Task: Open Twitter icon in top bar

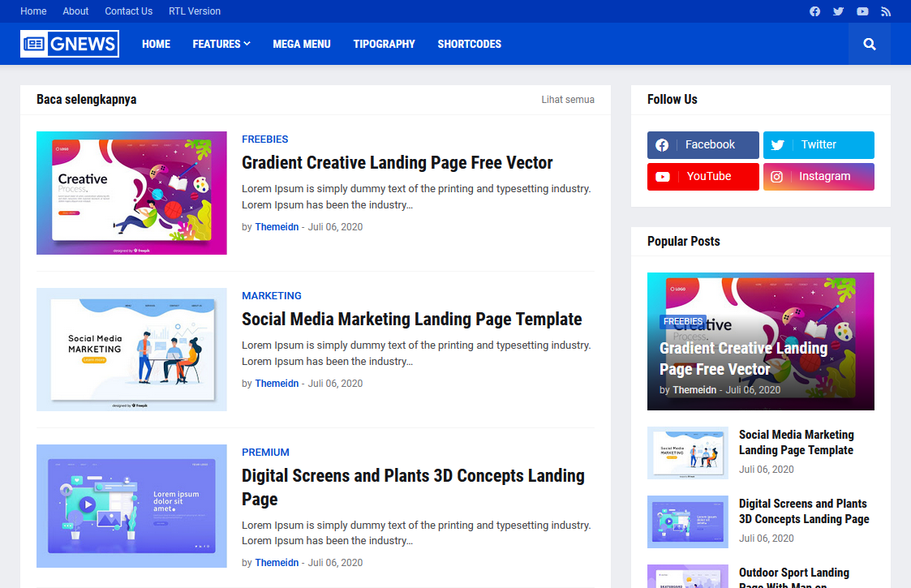Action: tap(838, 11)
